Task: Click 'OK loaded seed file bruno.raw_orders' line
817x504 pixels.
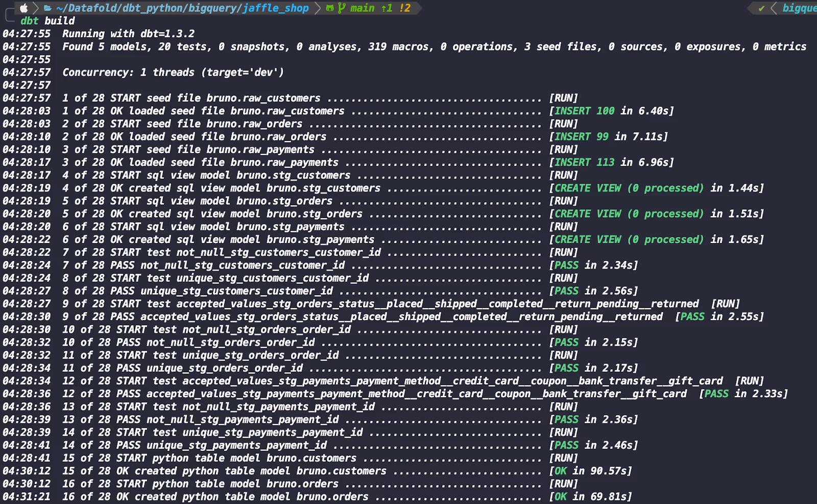Action: click(219, 136)
